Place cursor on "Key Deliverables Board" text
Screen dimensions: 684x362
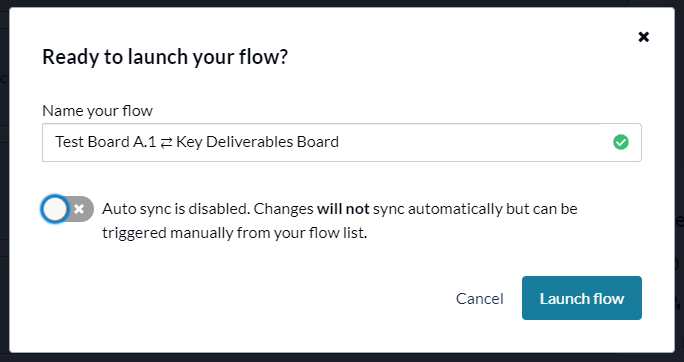click(x=257, y=142)
